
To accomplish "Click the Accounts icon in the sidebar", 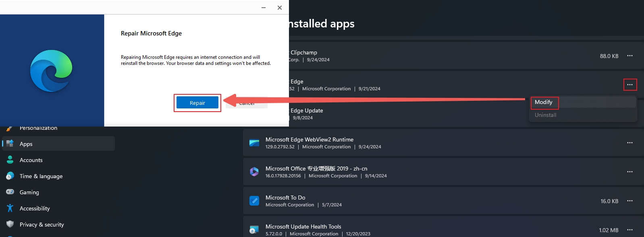I will coord(10,160).
